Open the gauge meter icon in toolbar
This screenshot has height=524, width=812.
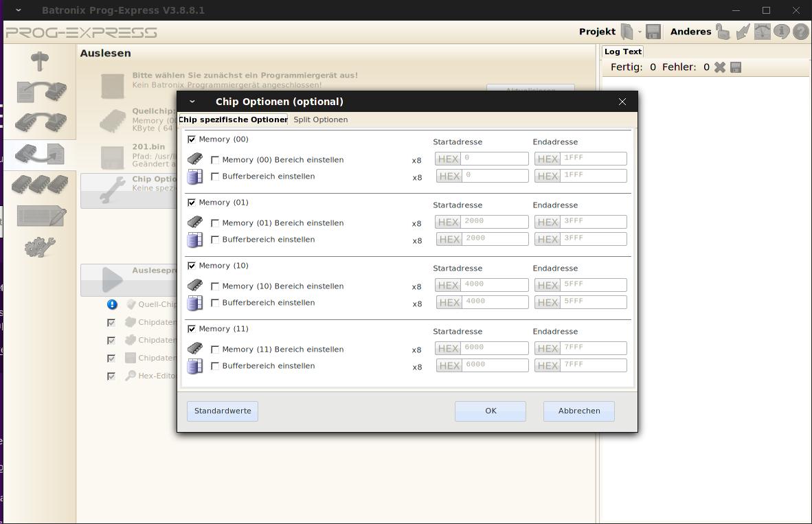[x=763, y=32]
